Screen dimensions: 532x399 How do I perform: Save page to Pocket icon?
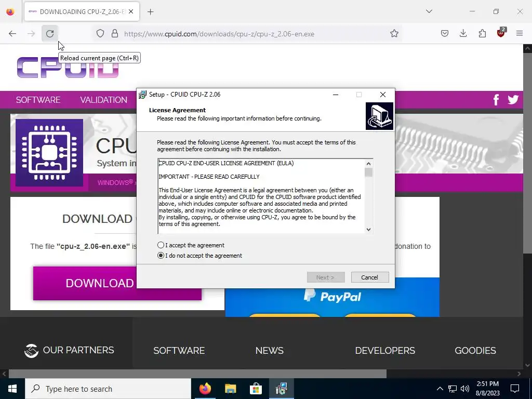(445, 34)
